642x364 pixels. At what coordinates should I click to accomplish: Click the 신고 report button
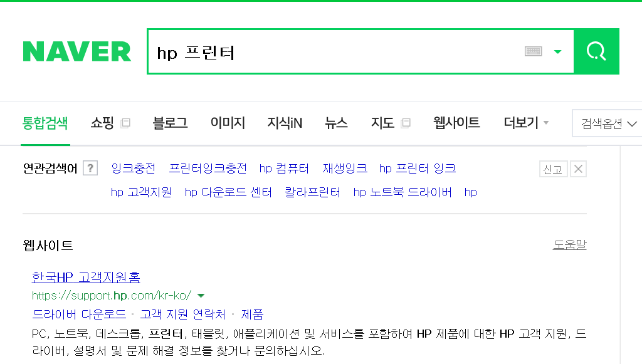[553, 169]
